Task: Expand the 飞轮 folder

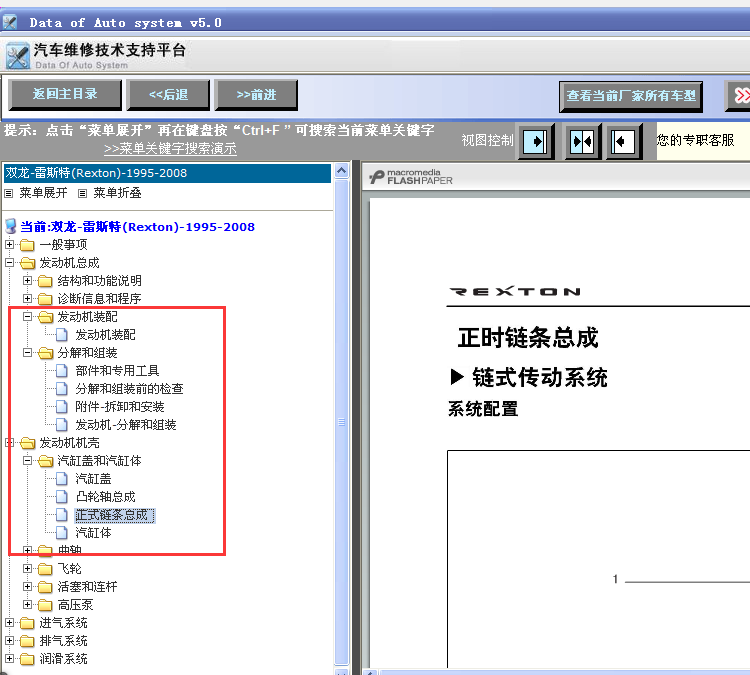Action: tap(27, 568)
